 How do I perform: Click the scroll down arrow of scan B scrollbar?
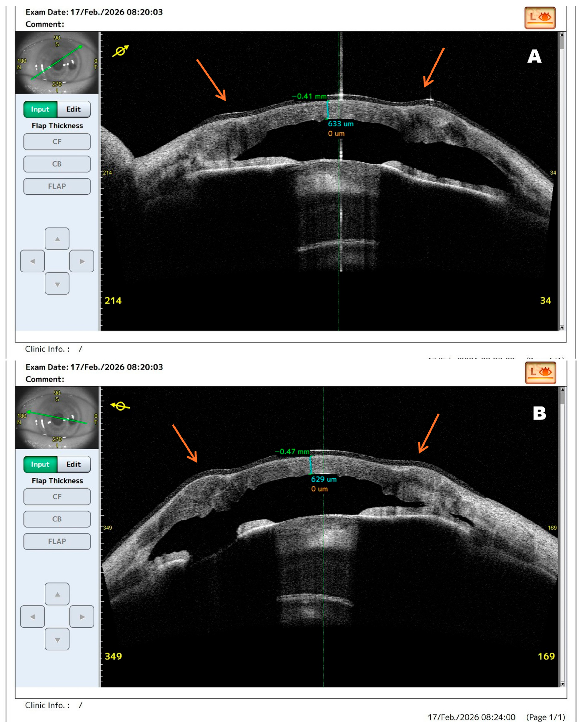point(562,684)
